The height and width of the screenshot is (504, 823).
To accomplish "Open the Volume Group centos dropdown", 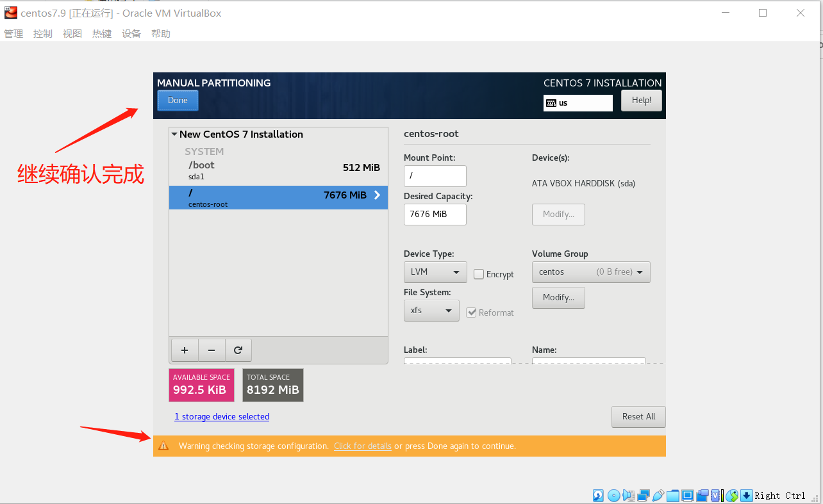I will pos(591,272).
